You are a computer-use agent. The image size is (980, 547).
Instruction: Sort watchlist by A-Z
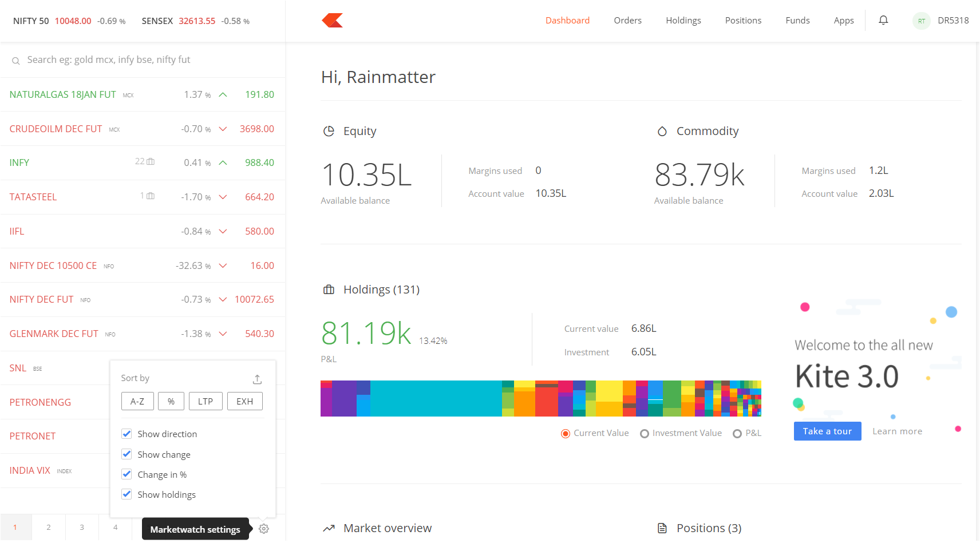[x=137, y=401]
